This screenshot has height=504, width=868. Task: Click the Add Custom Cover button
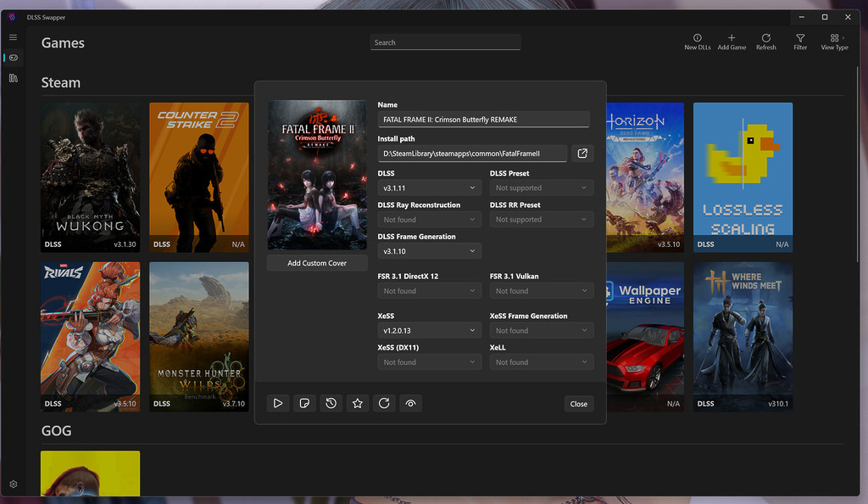(317, 263)
